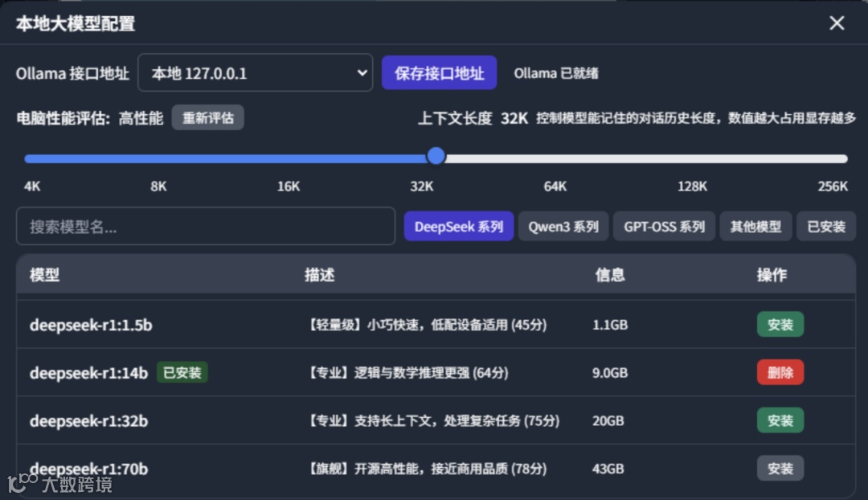The height and width of the screenshot is (500, 868).
Task: Click the deepseek-r1:70b model name
Action: pos(88,469)
